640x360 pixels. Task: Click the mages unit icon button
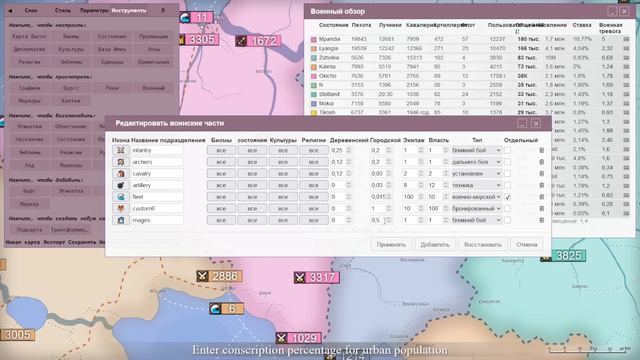coord(121,220)
